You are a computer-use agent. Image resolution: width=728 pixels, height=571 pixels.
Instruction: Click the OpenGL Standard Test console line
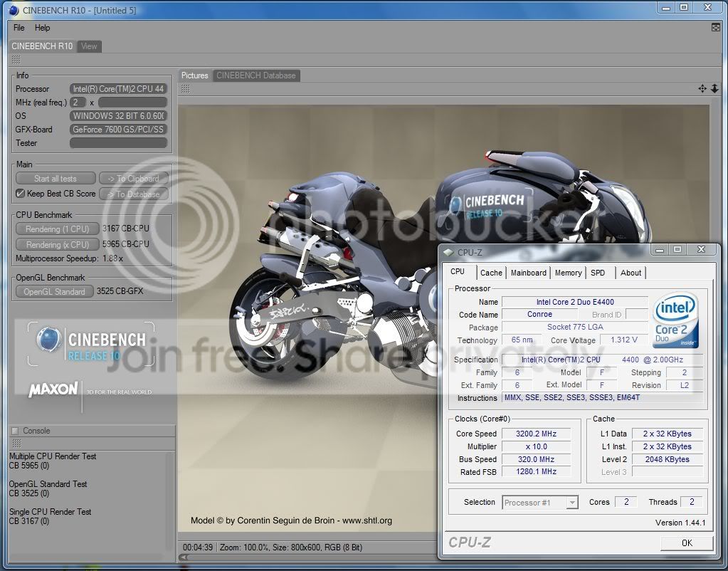pyautogui.click(x=48, y=484)
